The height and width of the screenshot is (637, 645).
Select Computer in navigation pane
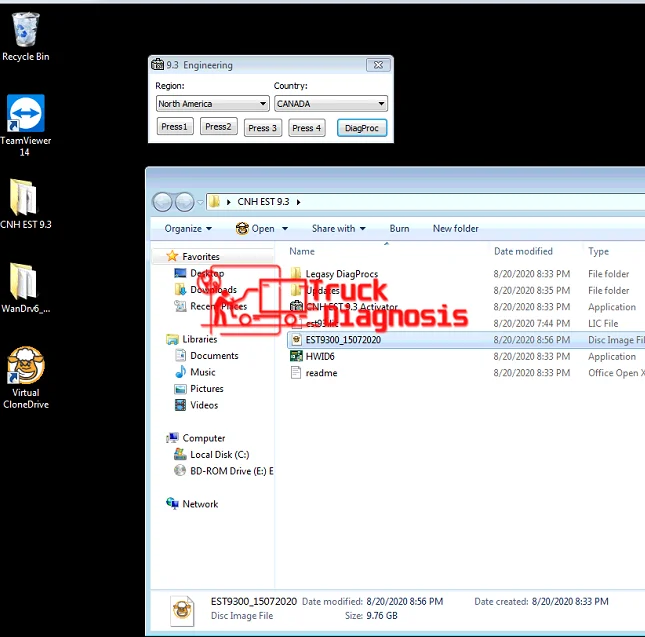coord(204,438)
